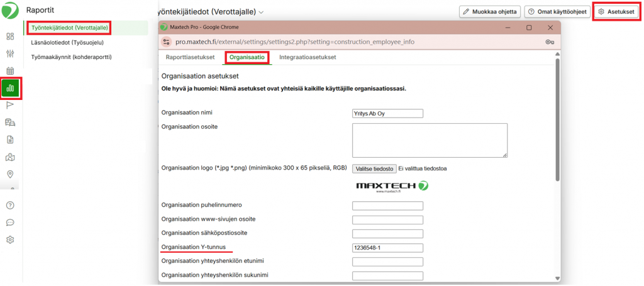Click the settings gear icon in sidebar

tap(10, 239)
